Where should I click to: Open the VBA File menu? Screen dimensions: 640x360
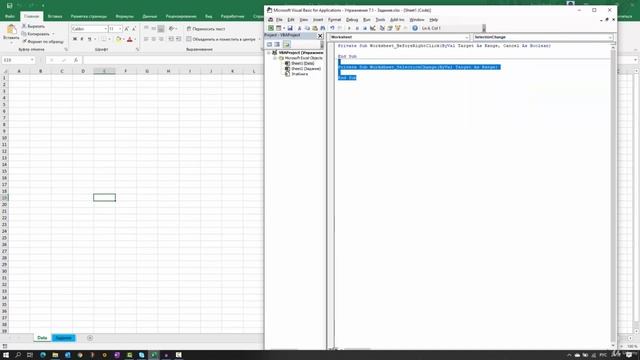[279, 20]
